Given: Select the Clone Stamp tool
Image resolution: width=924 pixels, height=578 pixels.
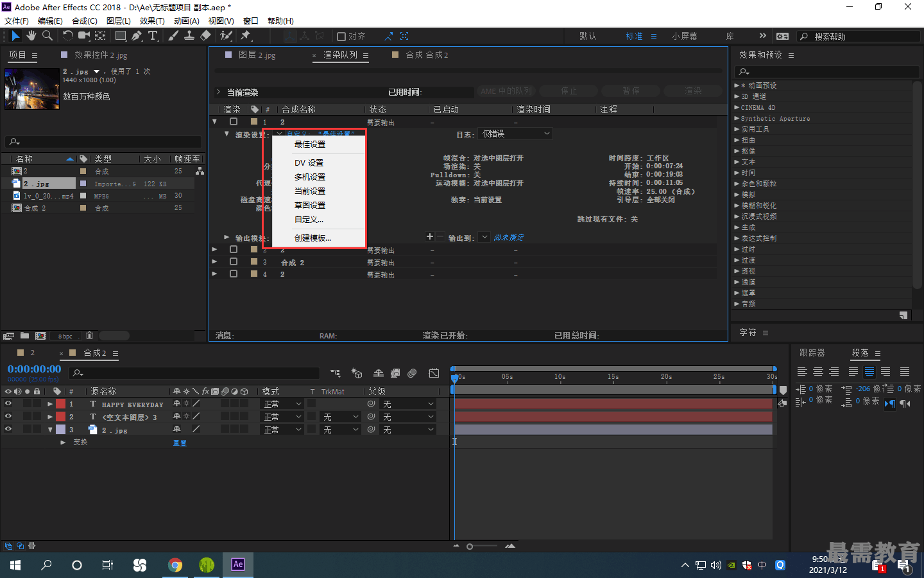Looking at the screenshot, I should 189,36.
